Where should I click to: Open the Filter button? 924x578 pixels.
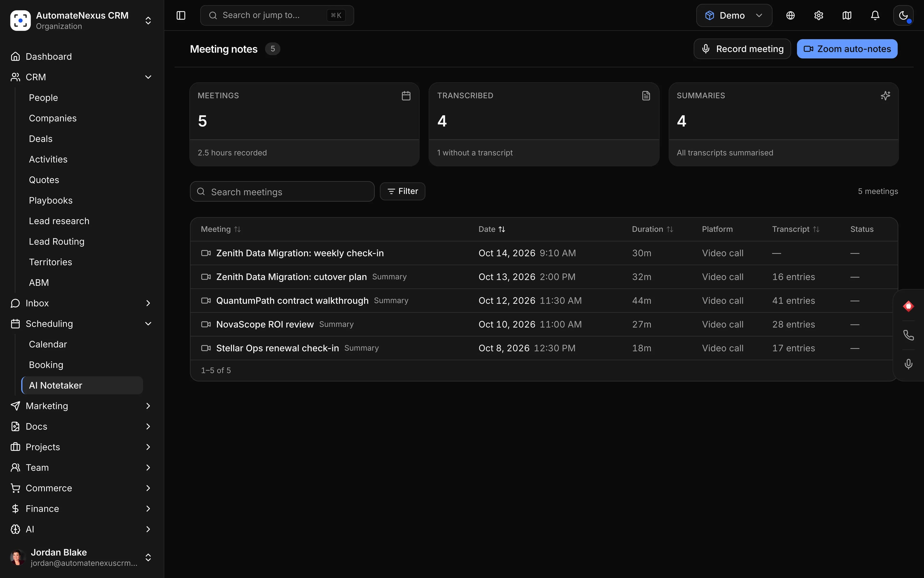402,191
